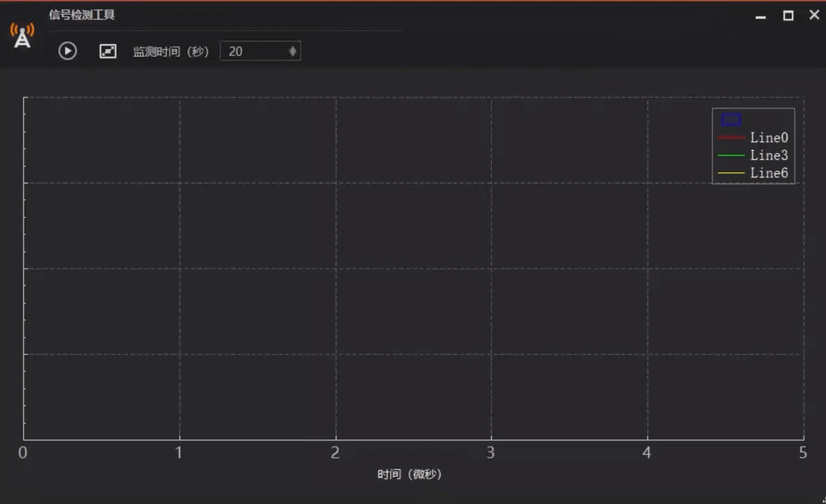The image size is (826, 504).
Task: Click the 信号检测工具 window title
Action: [82, 15]
